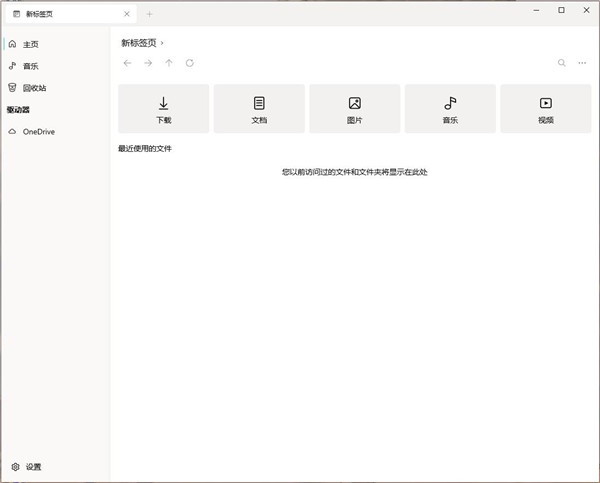
Task: Open the 音乐 folder card
Action: point(450,109)
